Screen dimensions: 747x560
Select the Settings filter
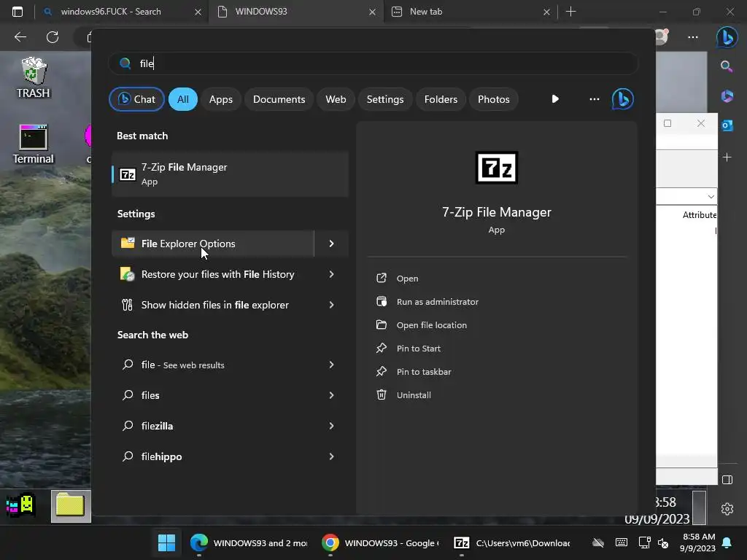[x=385, y=99]
